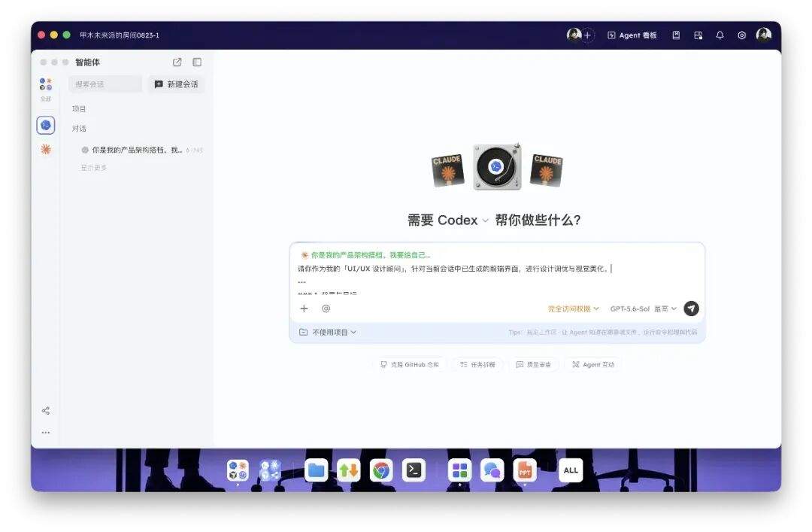This screenshot has width=812, height=532.
Task: Pick the left Claude album cover
Action: [x=447, y=171]
